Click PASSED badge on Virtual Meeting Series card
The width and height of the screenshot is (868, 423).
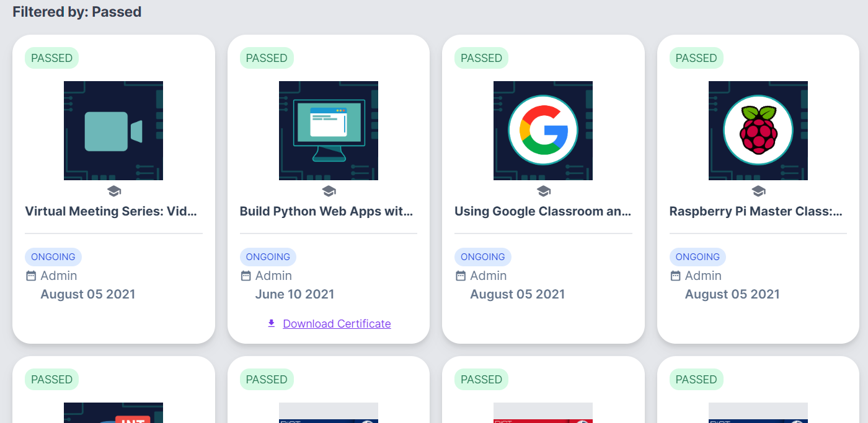tap(52, 58)
